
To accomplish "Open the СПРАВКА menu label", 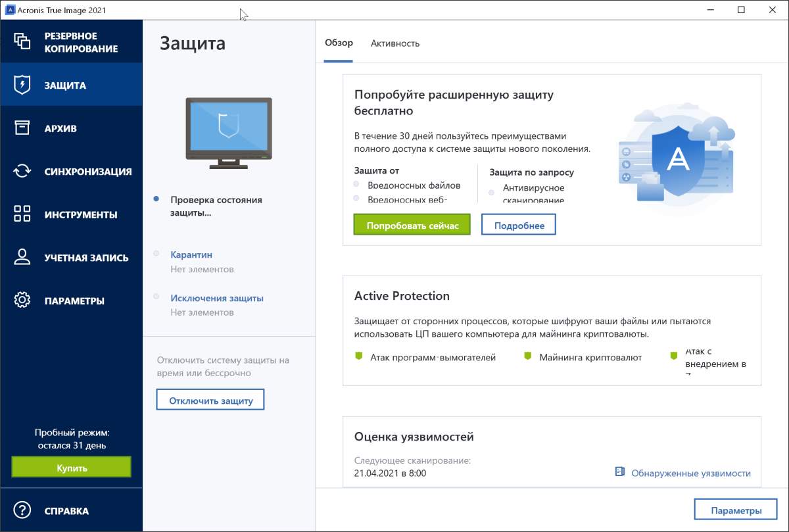I will coord(66,511).
